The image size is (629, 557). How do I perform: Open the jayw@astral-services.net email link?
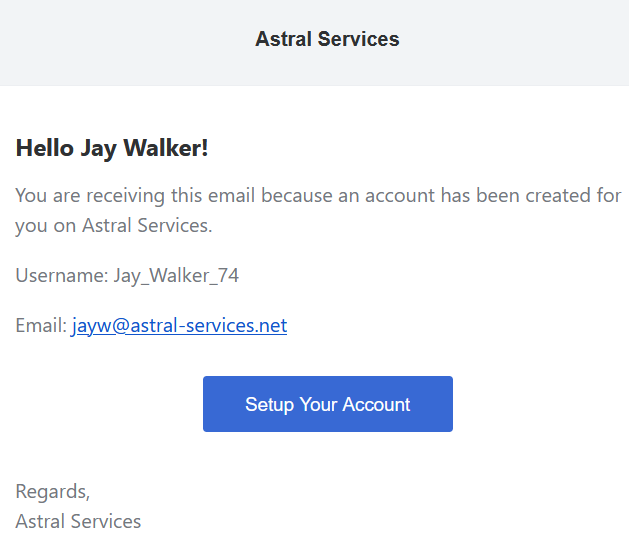(x=179, y=325)
